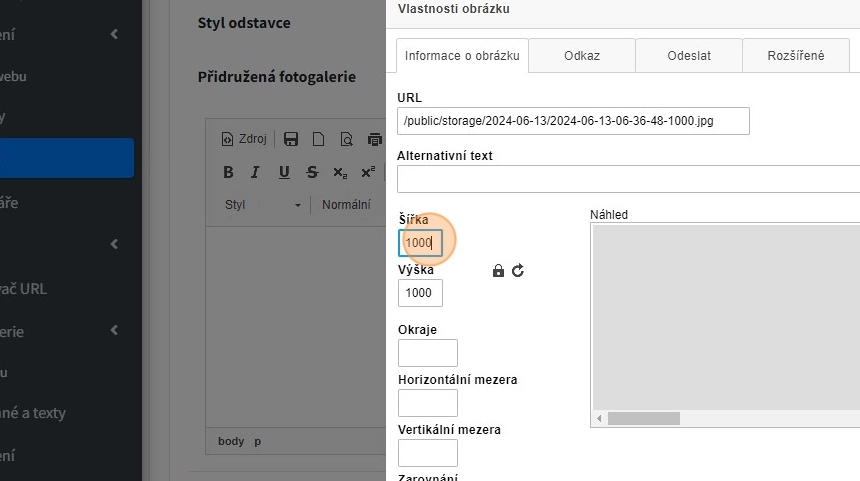
Task: Click the Preview document icon
Action: [346, 139]
